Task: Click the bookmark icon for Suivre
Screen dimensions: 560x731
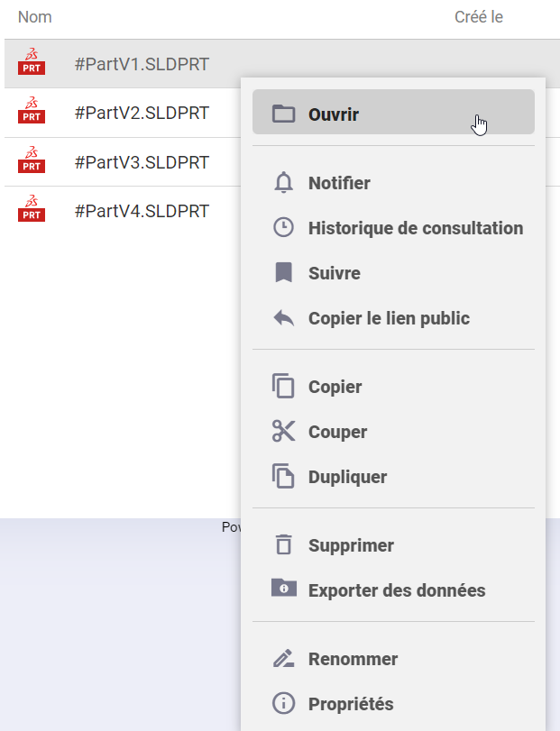Action: coord(283,273)
